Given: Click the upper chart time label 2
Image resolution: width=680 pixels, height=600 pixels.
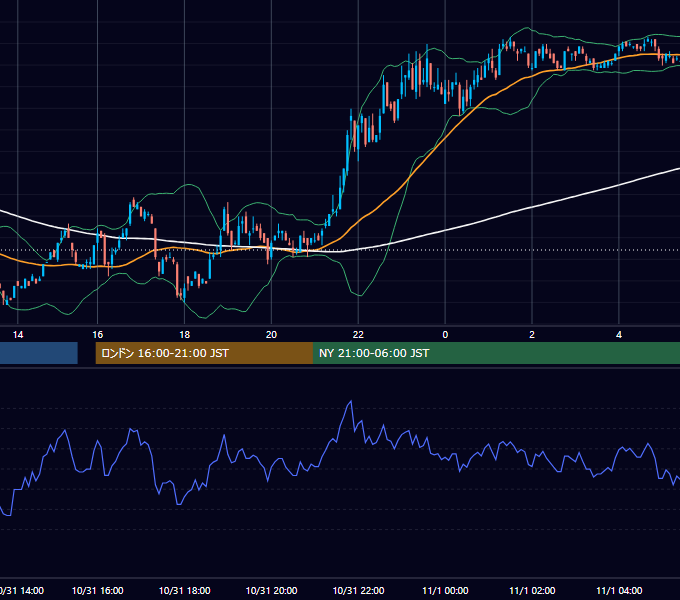Looking at the screenshot, I should [x=532, y=335].
